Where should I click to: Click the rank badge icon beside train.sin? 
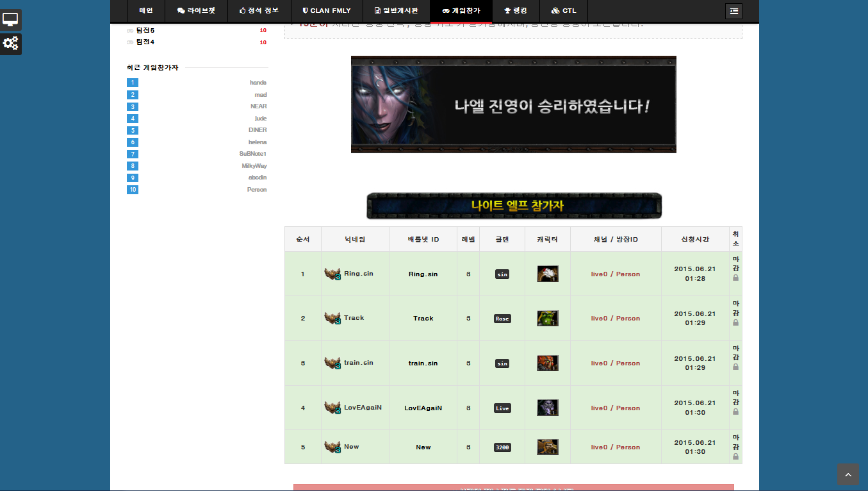tap(332, 363)
